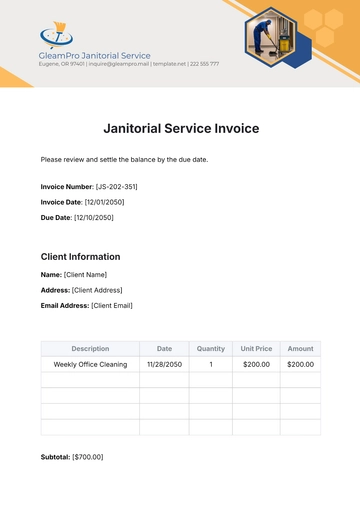Click the 'Please review and settle' sentence
The height and width of the screenshot is (509, 360).
tap(124, 160)
